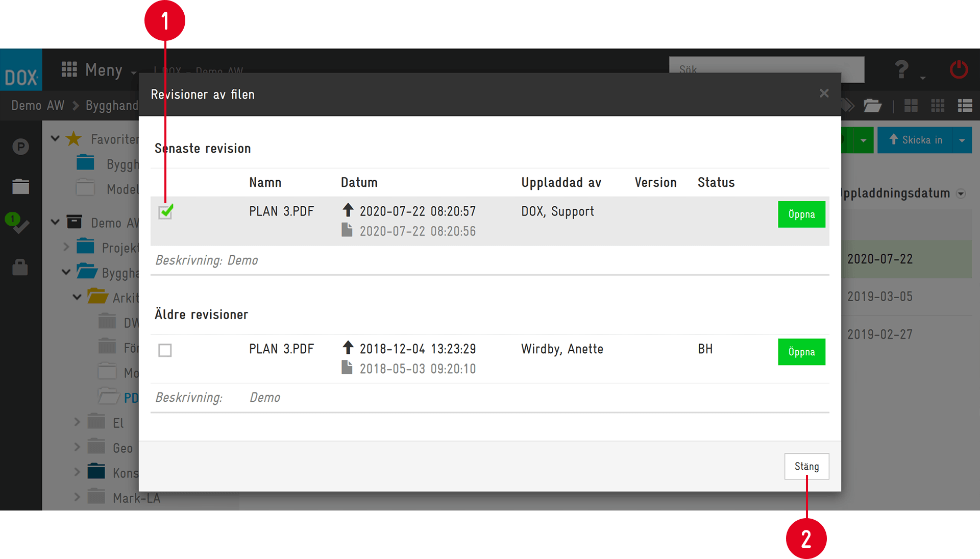The image size is (980, 559).
Task: Click the Demo AW archive box icon
Action: 75,222
